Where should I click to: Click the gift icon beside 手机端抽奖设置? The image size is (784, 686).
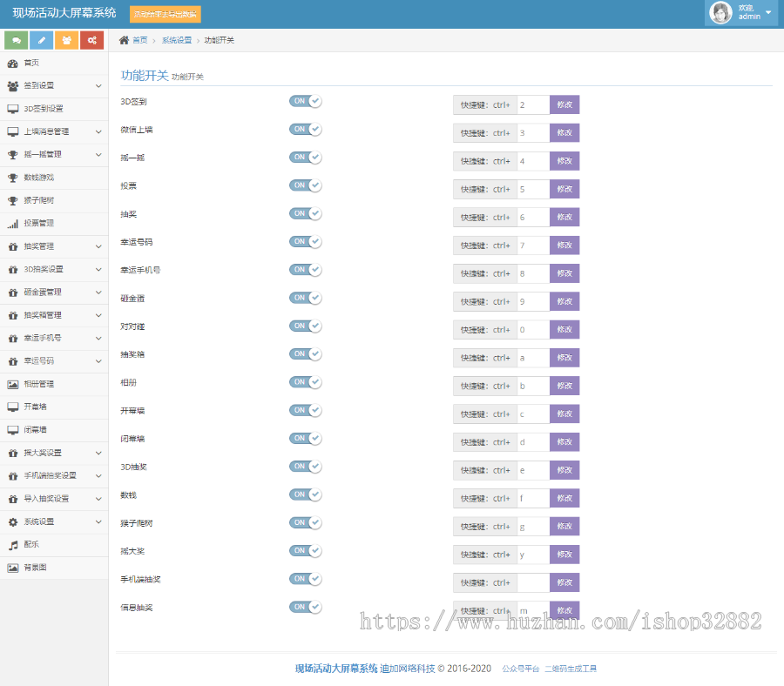coord(12,476)
